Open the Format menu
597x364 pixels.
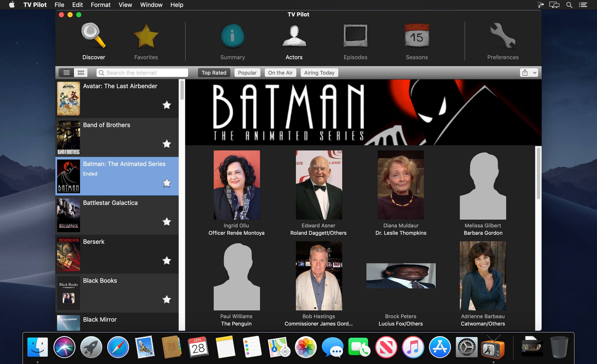point(101,5)
